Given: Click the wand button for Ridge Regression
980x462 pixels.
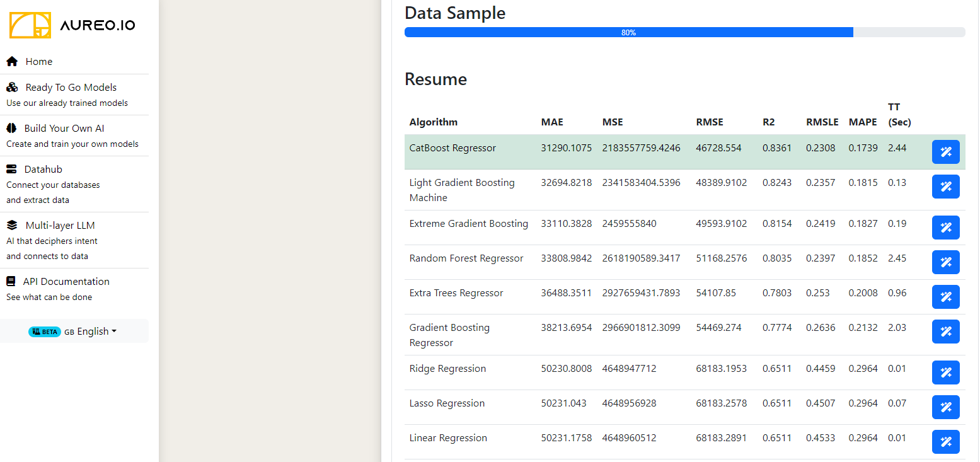Looking at the screenshot, I should pyautogui.click(x=945, y=372).
